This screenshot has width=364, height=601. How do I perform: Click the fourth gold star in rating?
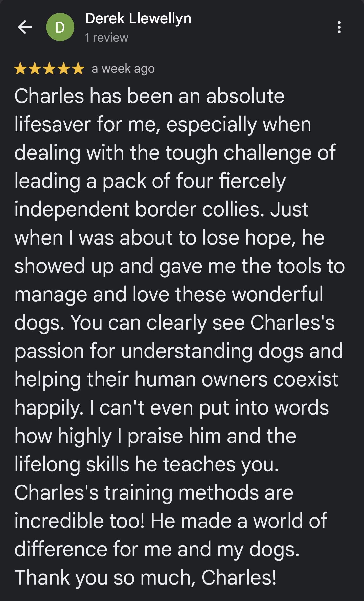64,69
